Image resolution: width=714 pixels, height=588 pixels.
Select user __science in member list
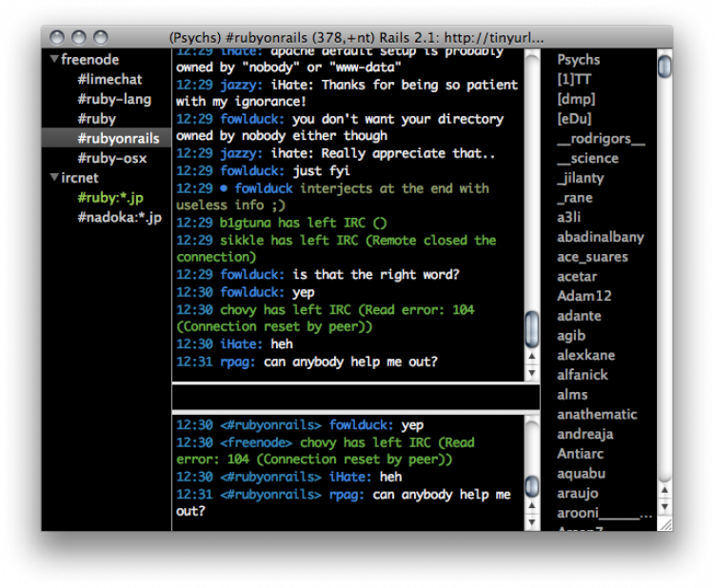click(588, 158)
